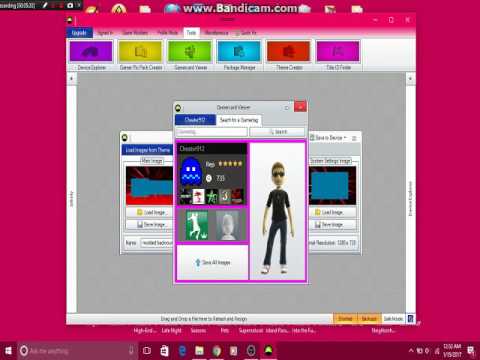Expand the right Device Explorer panel arrow
480x360 pixels.
[x=410, y=79]
